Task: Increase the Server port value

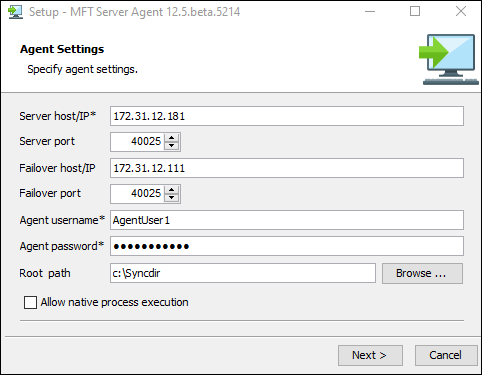Action: coord(171,138)
